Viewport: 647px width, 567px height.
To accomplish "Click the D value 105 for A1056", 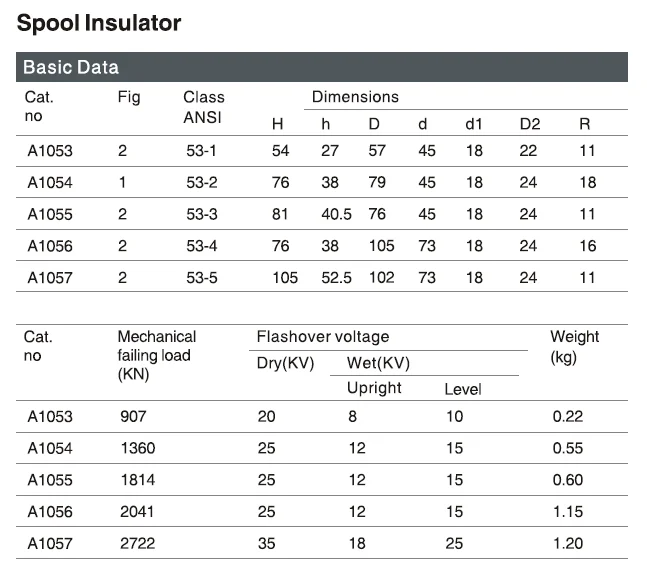I will pos(381,246).
